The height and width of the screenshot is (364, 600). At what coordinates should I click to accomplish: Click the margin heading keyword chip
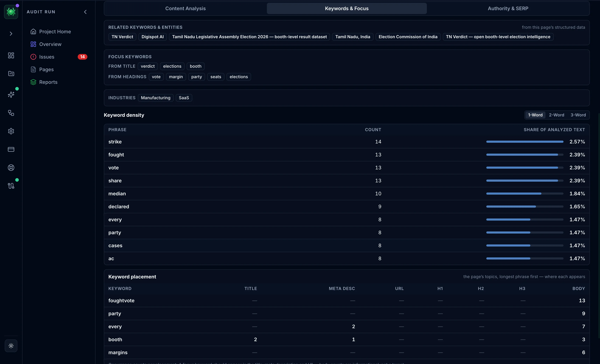176,77
